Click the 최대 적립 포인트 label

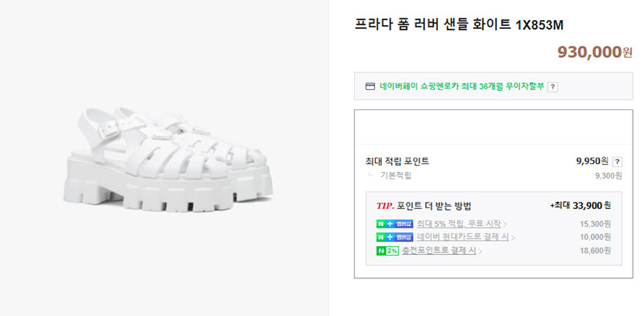click(x=397, y=162)
